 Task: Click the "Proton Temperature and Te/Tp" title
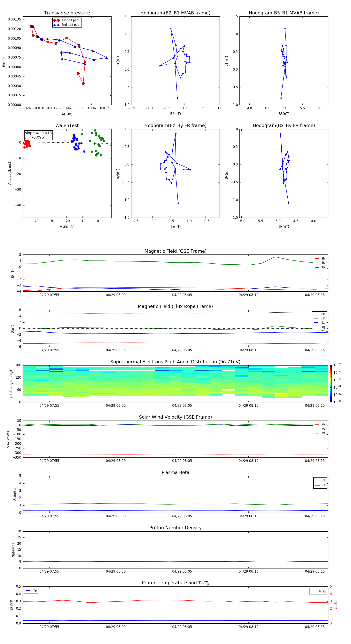click(175, 583)
